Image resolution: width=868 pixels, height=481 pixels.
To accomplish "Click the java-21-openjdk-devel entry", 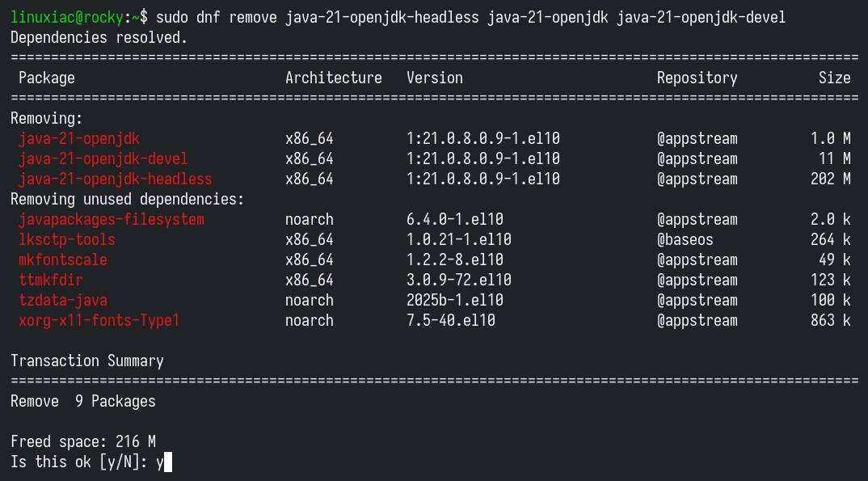I will pos(103,158).
